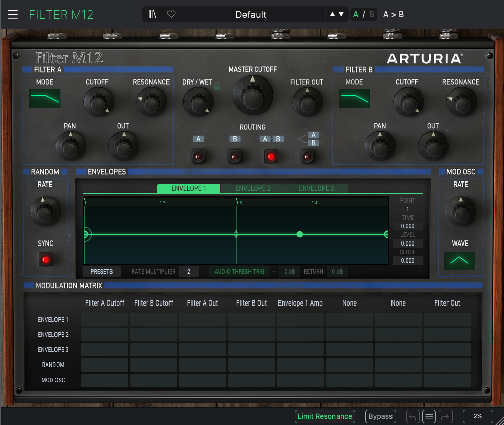
Task: Click MOD OSC to Filter Out matrix cell
Action: click(447, 380)
